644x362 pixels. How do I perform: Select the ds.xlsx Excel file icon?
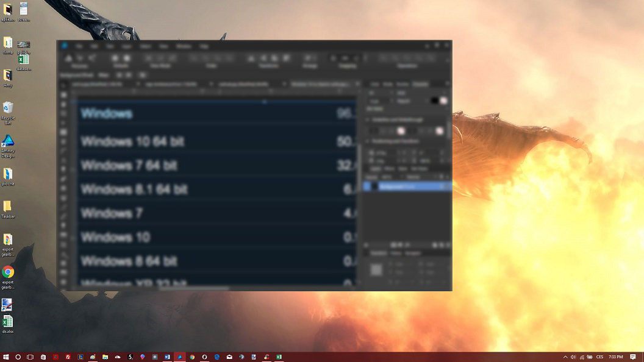[x=8, y=324]
